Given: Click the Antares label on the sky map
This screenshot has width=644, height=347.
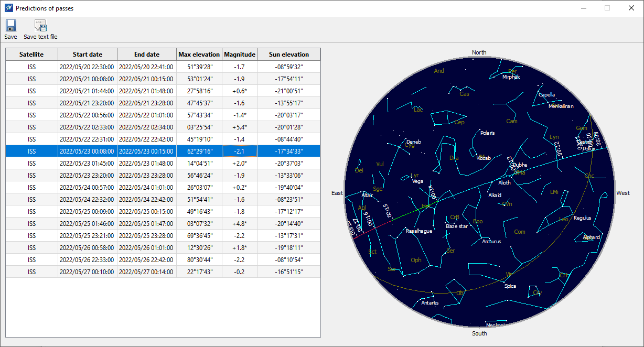Looking at the screenshot, I should click(430, 302).
